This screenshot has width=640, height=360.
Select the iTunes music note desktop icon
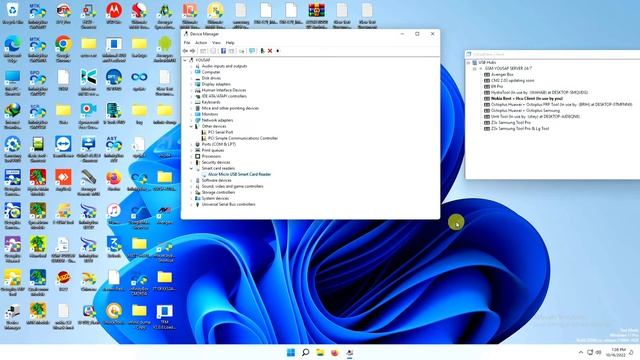(114, 214)
